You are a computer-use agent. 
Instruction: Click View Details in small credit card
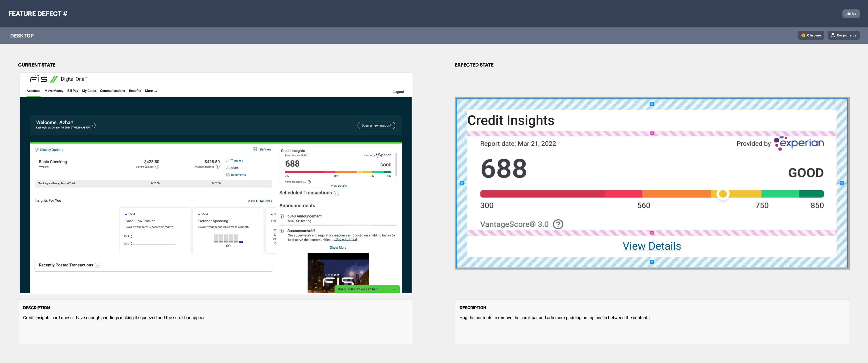[339, 186]
